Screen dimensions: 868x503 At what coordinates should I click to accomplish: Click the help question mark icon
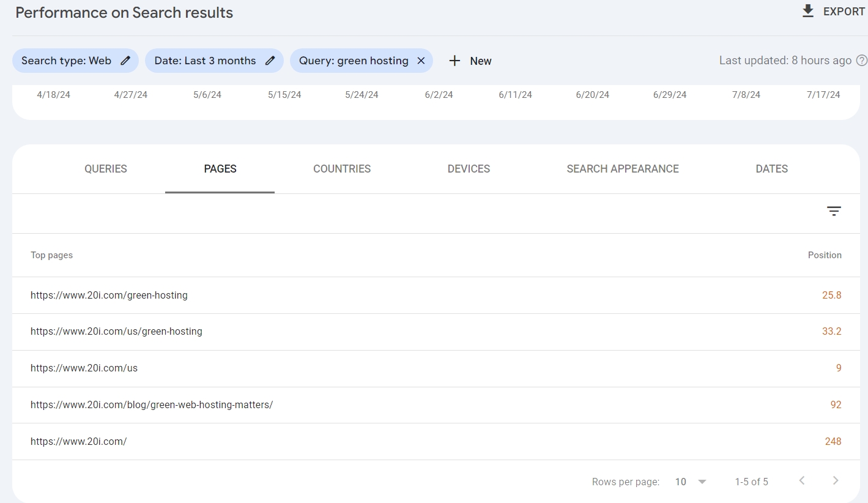[862, 61]
